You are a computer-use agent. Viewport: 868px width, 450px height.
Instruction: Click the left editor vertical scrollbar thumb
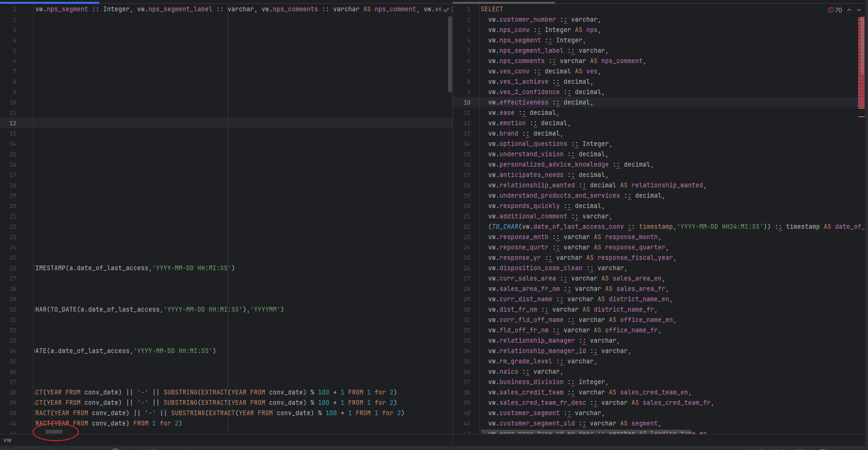450,54
